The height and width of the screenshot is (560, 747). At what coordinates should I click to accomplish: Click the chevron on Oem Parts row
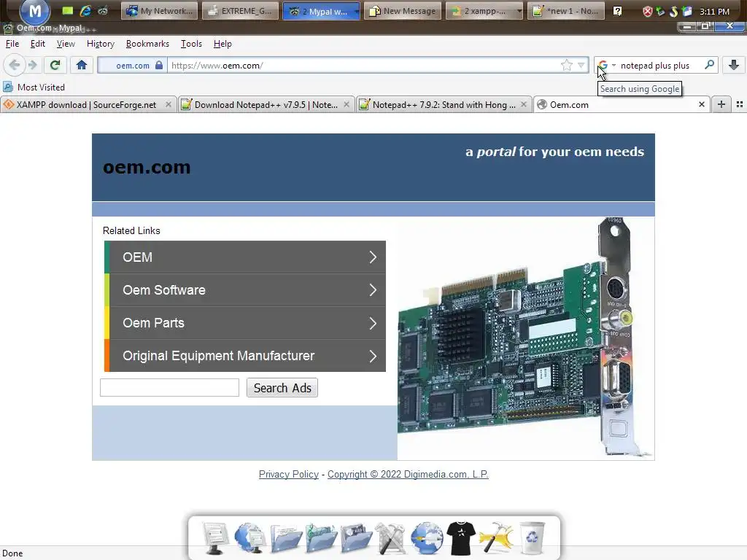click(x=373, y=323)
